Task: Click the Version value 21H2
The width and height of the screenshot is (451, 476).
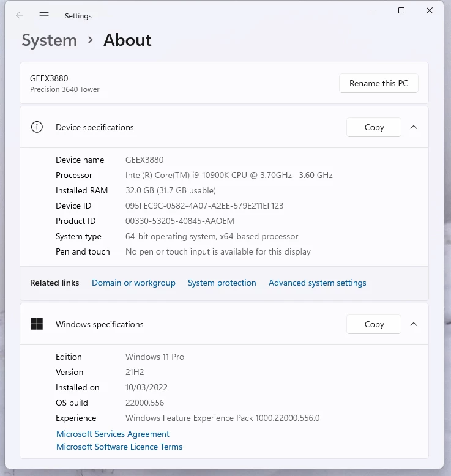Action: pos(135,372)
